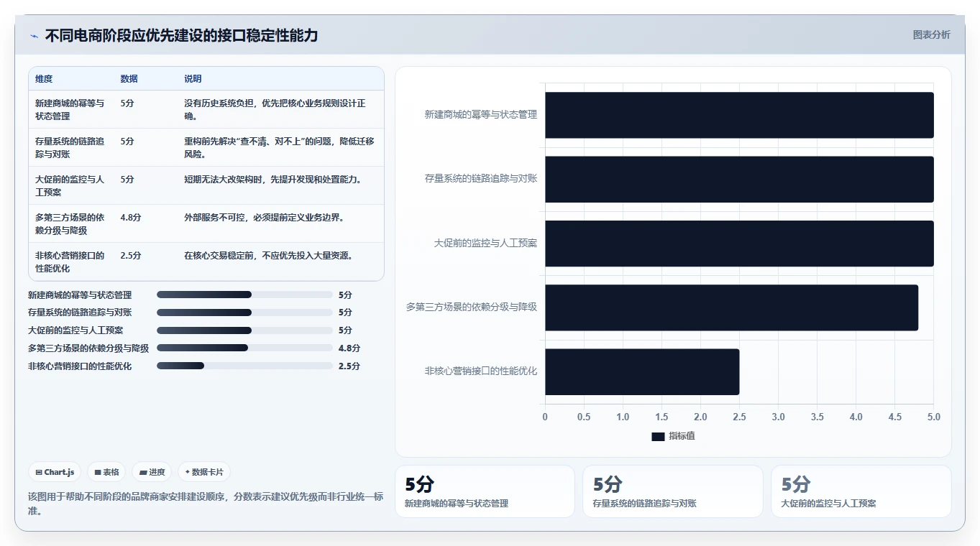Click the table cell 非核心营销接口的性能优化
Screen dimensions: 980x546
pyautogui.click(x=70, y=262)
